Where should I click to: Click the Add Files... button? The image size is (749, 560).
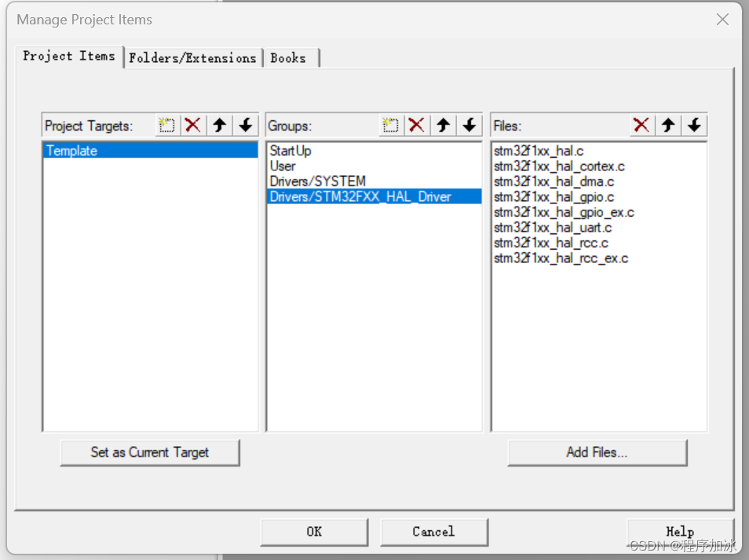(597, 452)
